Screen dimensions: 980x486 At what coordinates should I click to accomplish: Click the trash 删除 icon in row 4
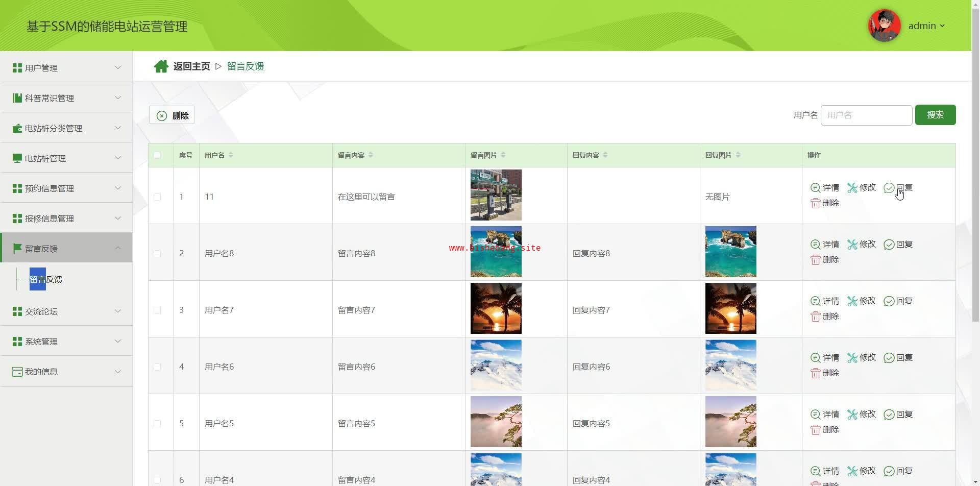(815, 373)
